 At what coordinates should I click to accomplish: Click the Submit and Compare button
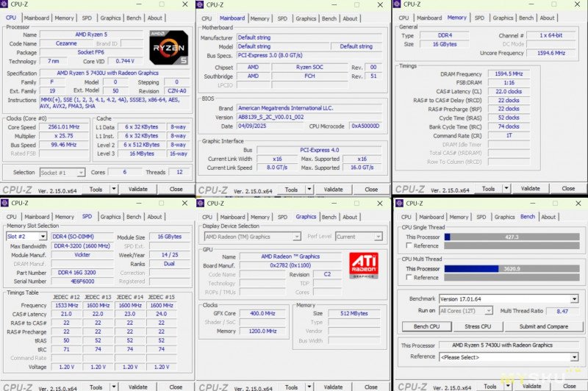(544, 326)
